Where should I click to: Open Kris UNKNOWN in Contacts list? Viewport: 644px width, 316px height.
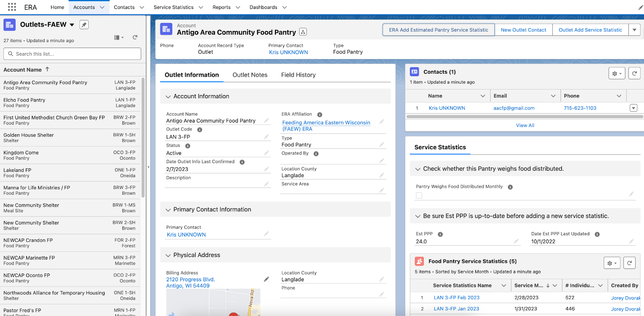tap(447, 108)
